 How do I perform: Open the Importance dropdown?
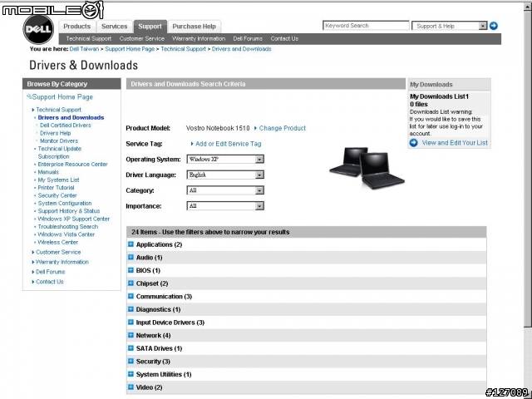[x=225, y=206]
